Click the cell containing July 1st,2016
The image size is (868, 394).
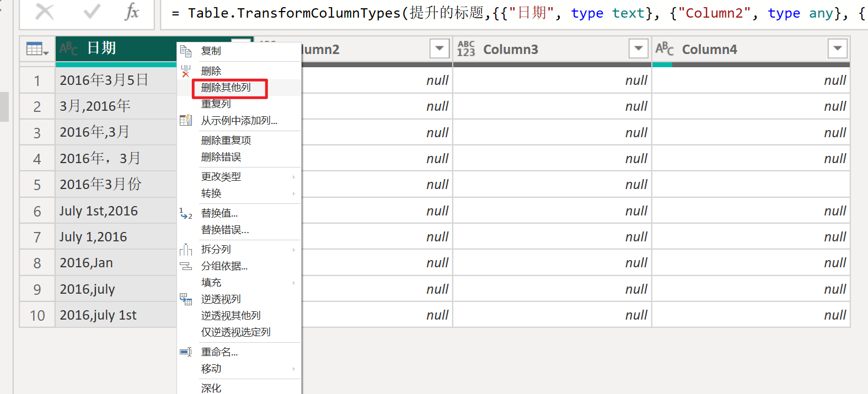(x=99, y=211)
